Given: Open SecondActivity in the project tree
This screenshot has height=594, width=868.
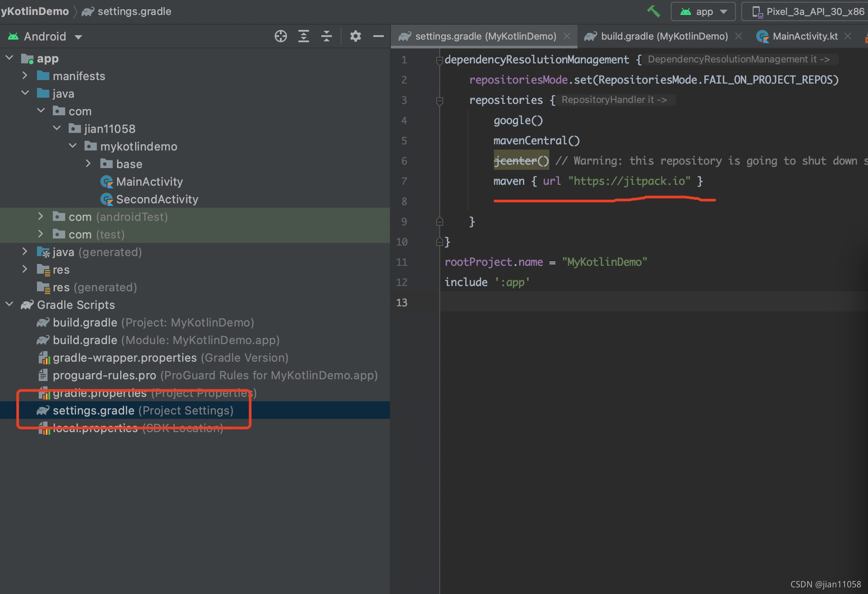Looking at the screenshot, I should (x=157, y=199).
